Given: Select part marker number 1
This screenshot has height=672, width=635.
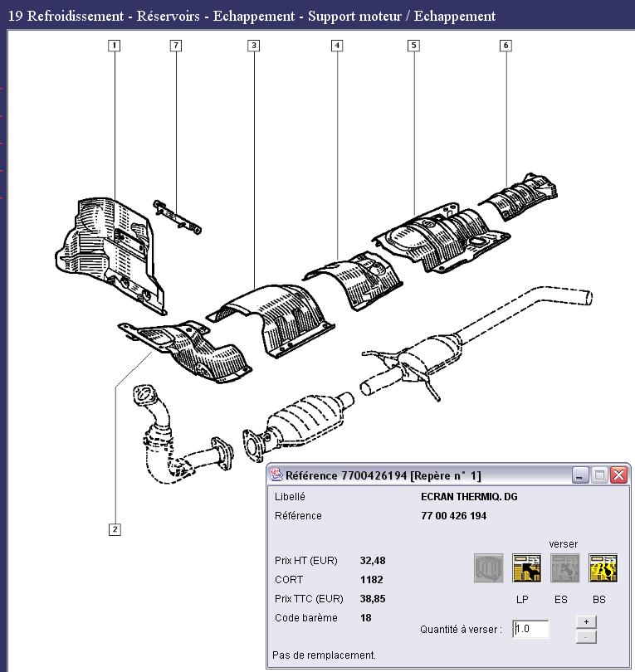Looking at the screenshot, I should 115,46.
